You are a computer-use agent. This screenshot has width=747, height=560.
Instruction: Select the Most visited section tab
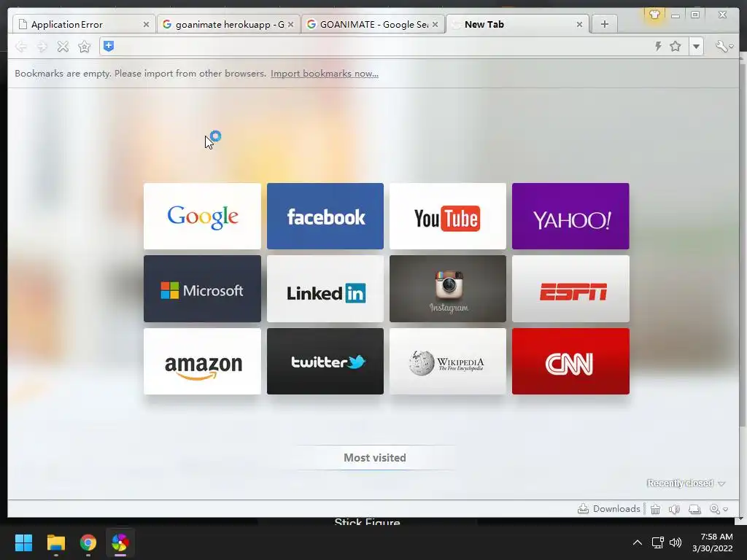pos(375,458)
